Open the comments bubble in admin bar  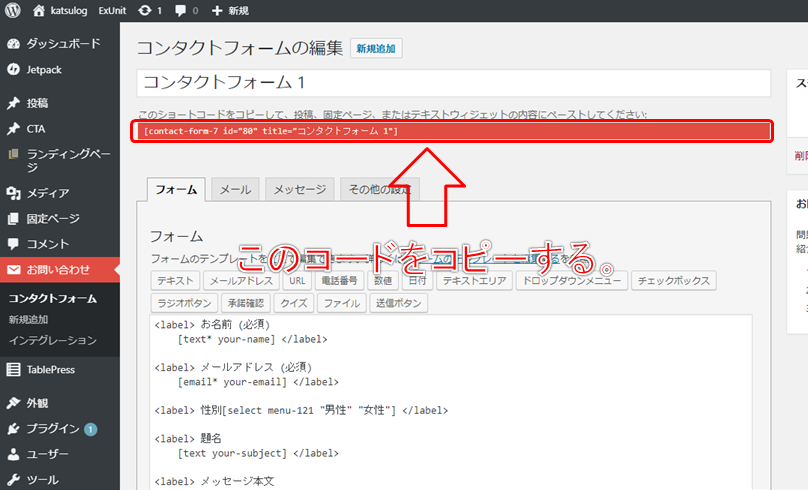click(x=180, y=10)
